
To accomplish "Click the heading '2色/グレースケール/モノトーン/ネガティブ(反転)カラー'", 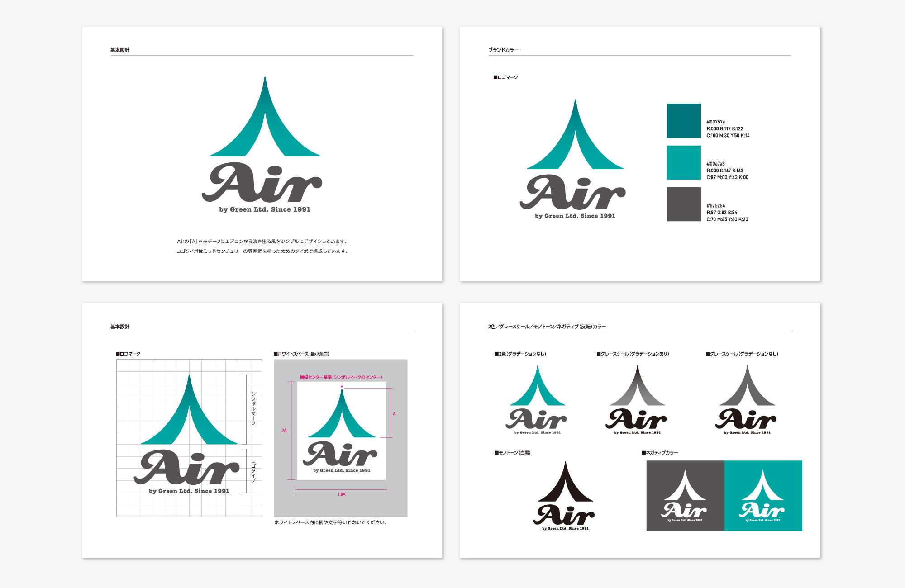I will pos(547,327).
